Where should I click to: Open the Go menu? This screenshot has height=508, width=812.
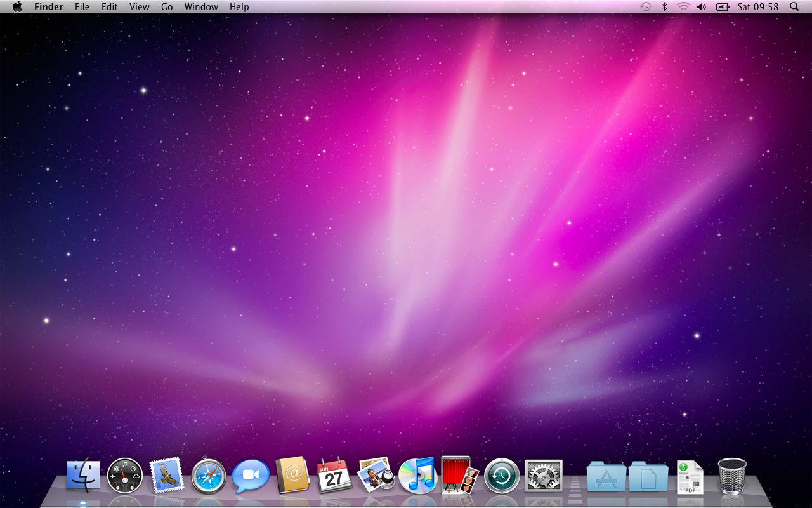(166, 6)
